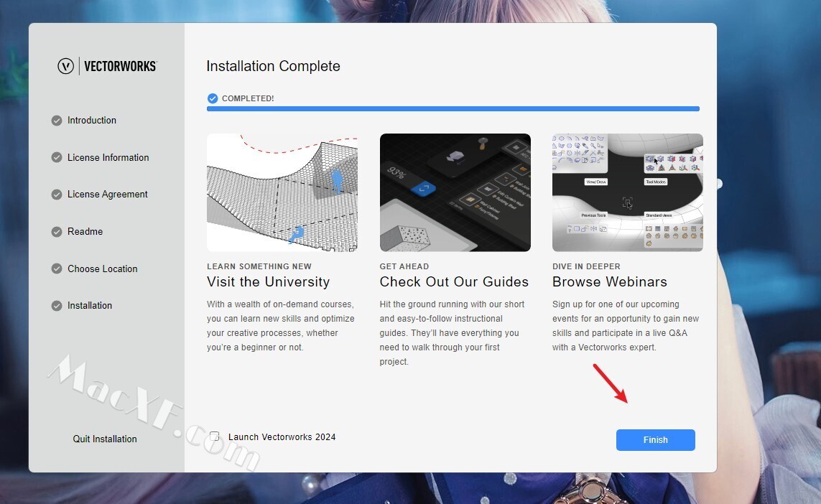Click the DIVE IN DEEPER caption

(586, 266)
